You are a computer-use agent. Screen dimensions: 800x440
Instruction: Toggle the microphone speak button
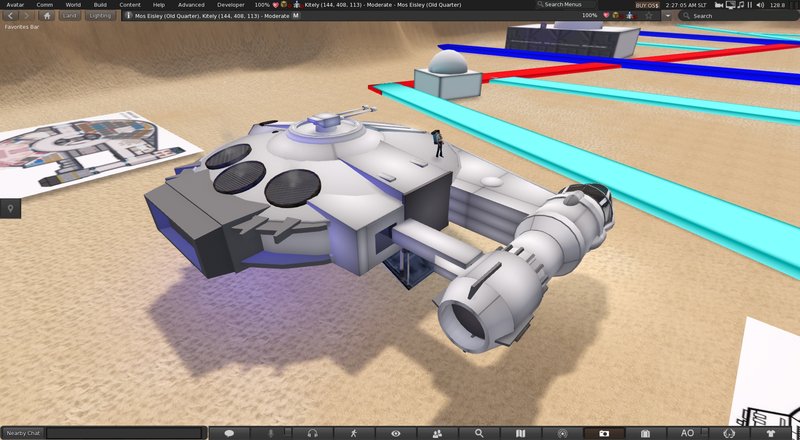tap(271, 433)
